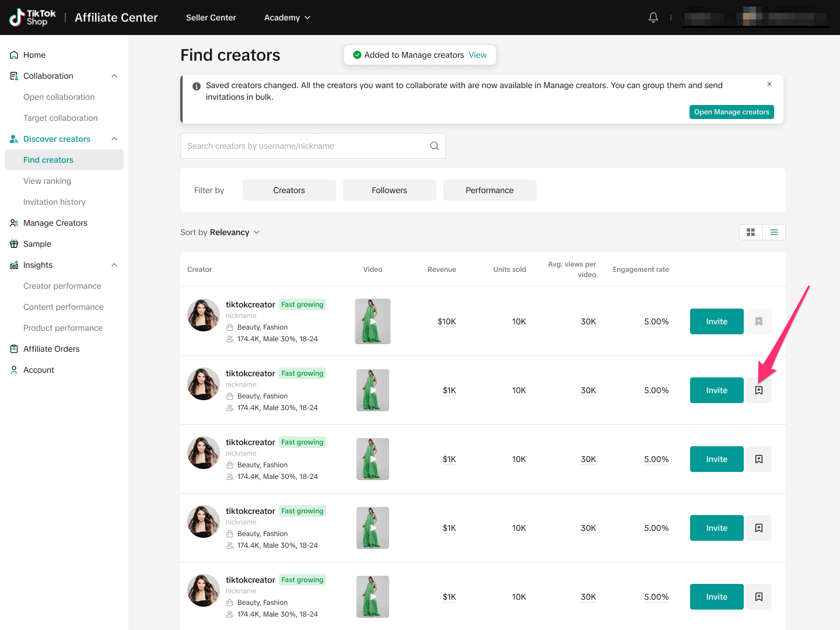Collapse the Insights sidebar section

point(114,265)
